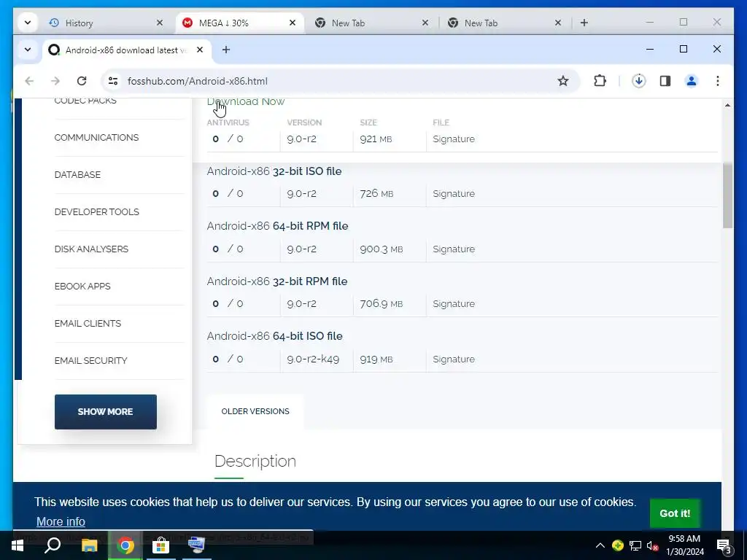Open Chrome profile avatar
747x560 pixels.
click(692, 81)
